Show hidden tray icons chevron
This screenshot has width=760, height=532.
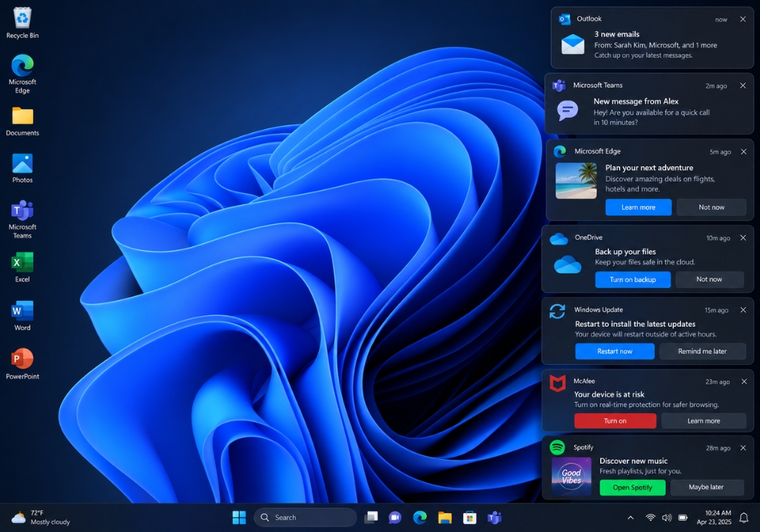click(631, 518)
